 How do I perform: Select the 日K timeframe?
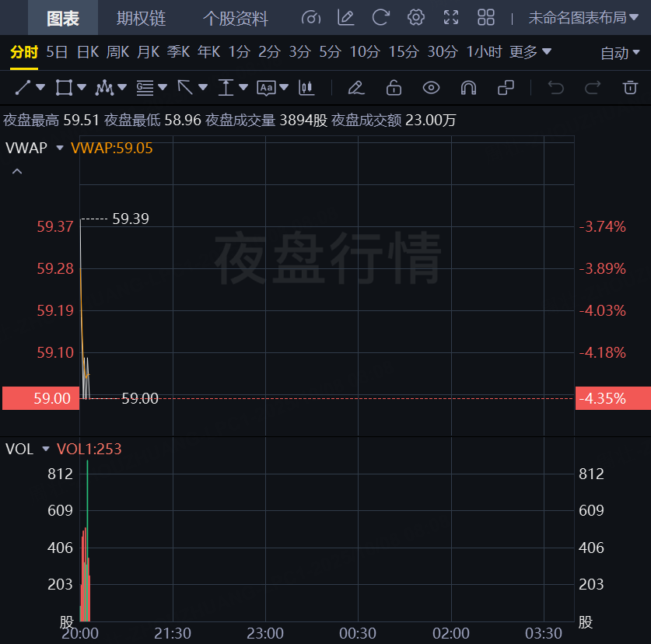click(x=87, y=52)
